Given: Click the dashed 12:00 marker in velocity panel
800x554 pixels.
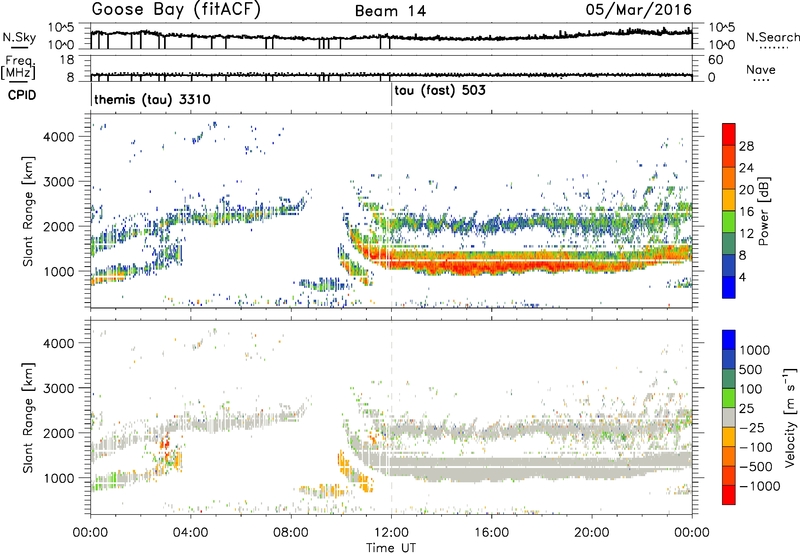Looking at the screenshot, I should (x=391, y=416).
